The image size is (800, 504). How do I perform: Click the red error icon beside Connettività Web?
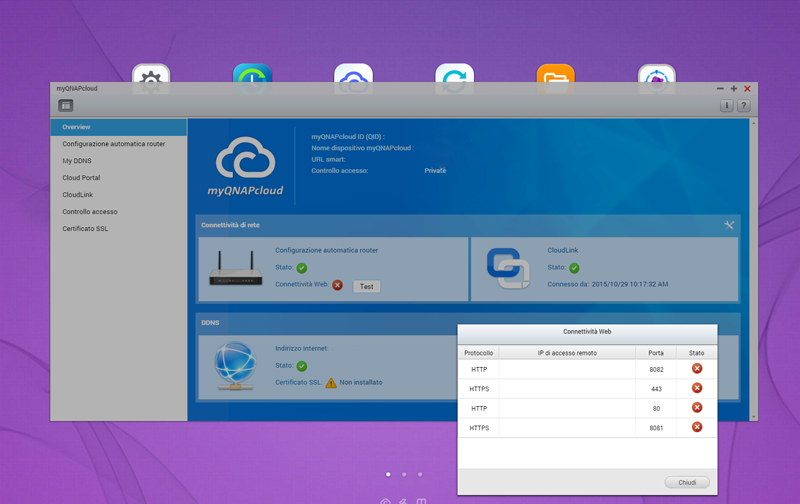(x=337, y=285)
